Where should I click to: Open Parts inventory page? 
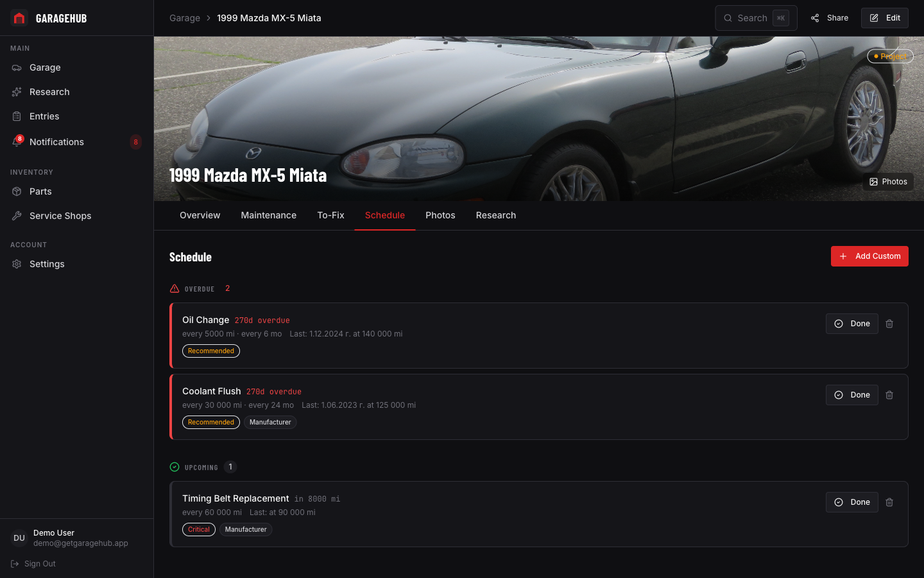click(x=77, y=191)
